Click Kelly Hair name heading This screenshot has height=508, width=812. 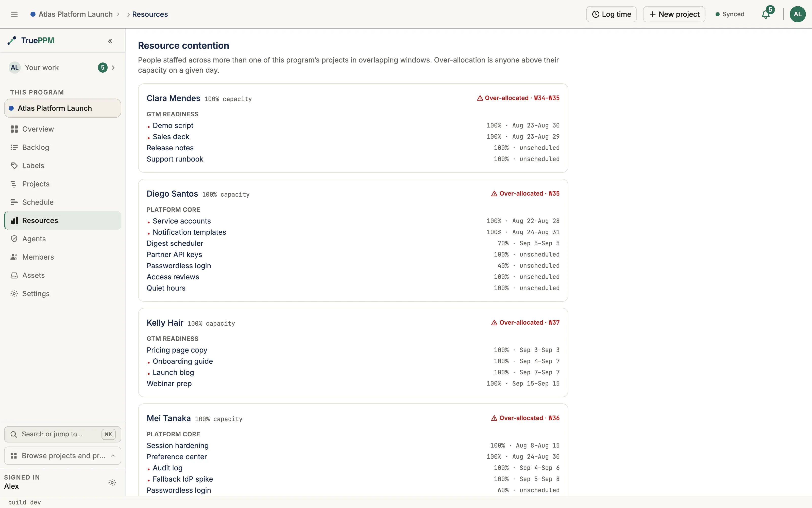165,323
